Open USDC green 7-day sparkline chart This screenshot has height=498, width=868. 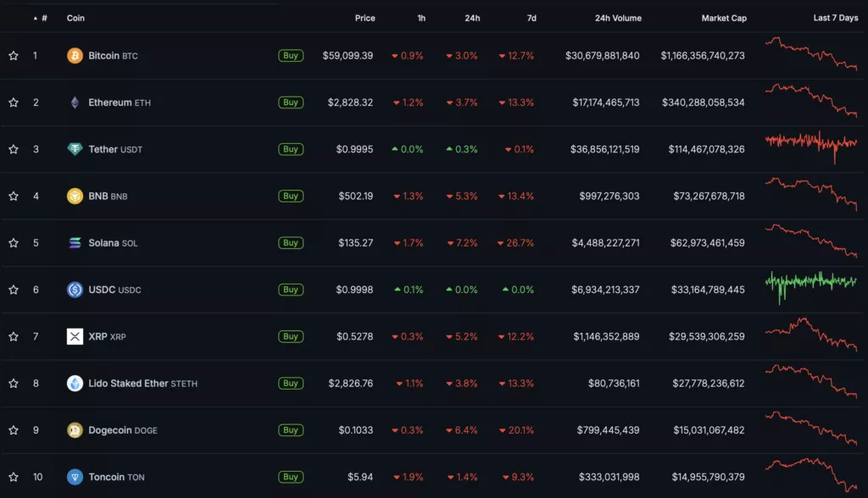(811, 287)
